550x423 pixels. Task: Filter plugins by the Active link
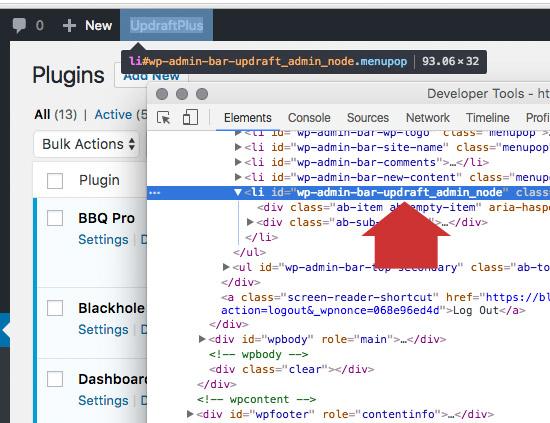click(x=113, y=115)
